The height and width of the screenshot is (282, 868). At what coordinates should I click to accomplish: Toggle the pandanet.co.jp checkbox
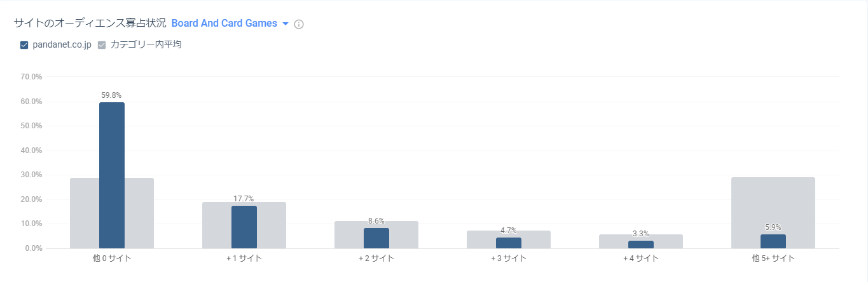coord(24,45)
